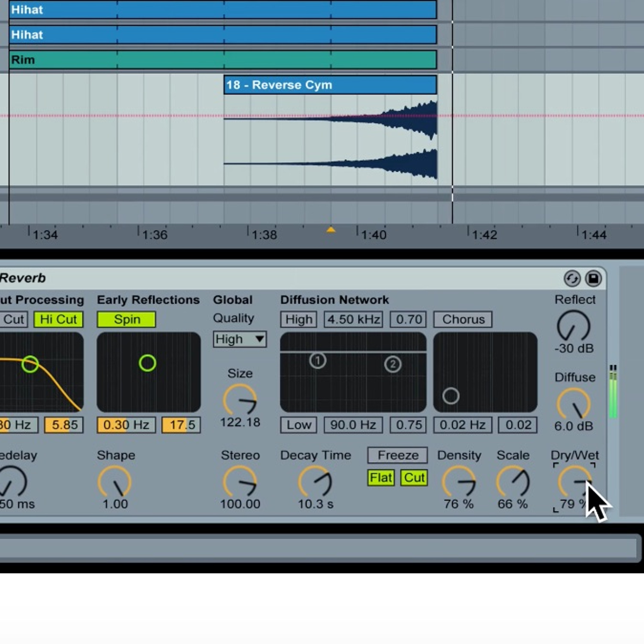This screenshot has height=644, width=644.
Task: Toggle the Hi Cut input filter
Action: point(58,319)
